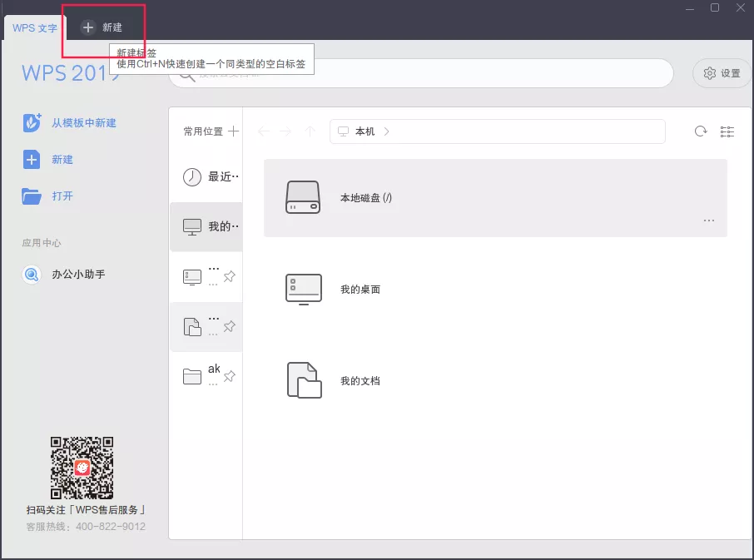Click the blue 新建 plus icon in sidebar
Image resolution: width=754 pixels, height=560 pixels.
pyautogui.click(x=32, y=160)
